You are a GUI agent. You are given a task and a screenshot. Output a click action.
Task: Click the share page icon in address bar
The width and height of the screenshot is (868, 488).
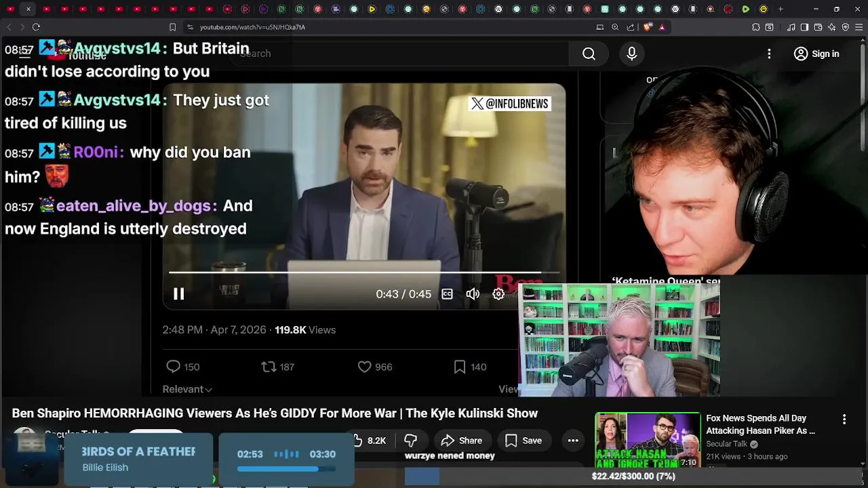coord(631,27)
